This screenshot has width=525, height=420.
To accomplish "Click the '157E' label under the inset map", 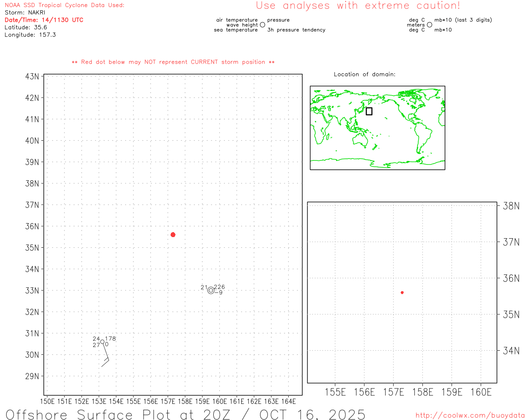I will coord(393,392).
